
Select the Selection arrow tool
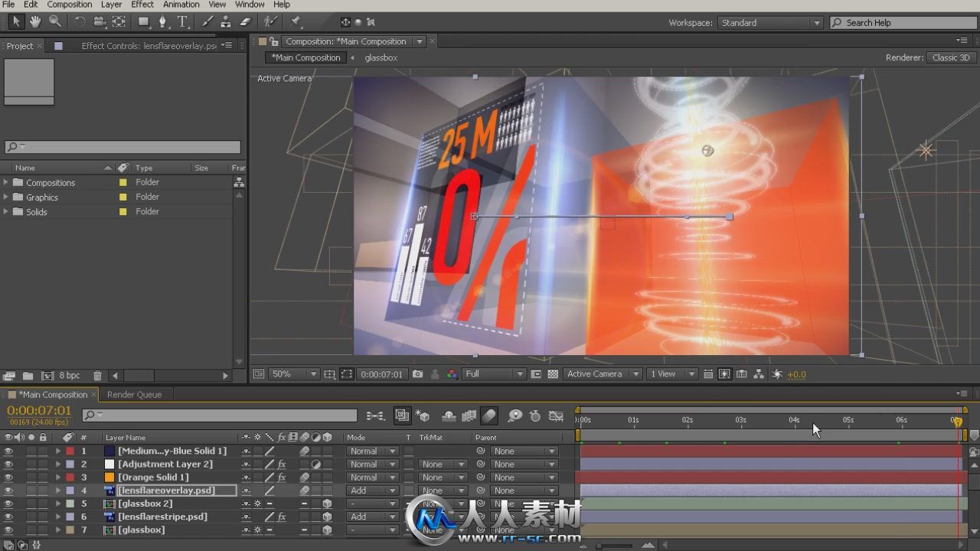[17, 22]
